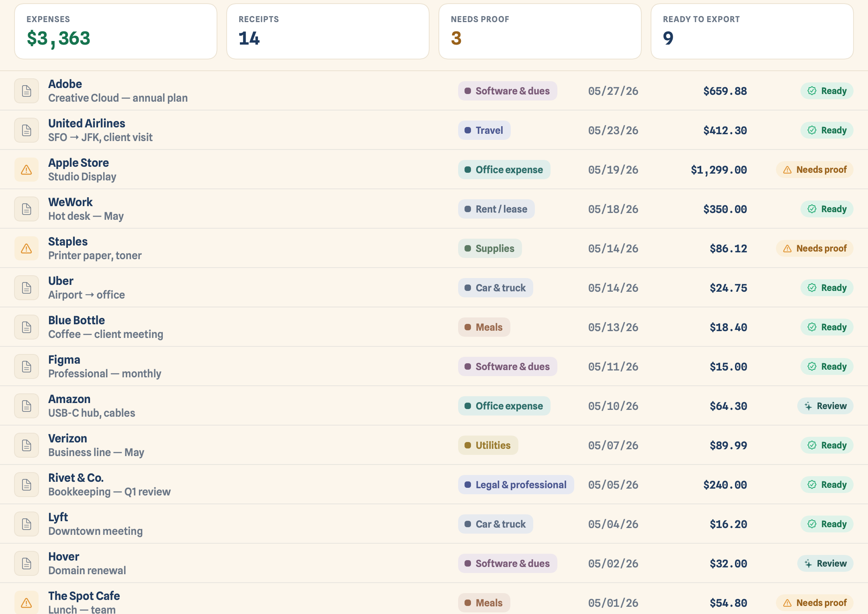Open the United Airlines receipt icon
This screenshot has width=868, height=614.
pyautogui.click(x=27, y=130)
